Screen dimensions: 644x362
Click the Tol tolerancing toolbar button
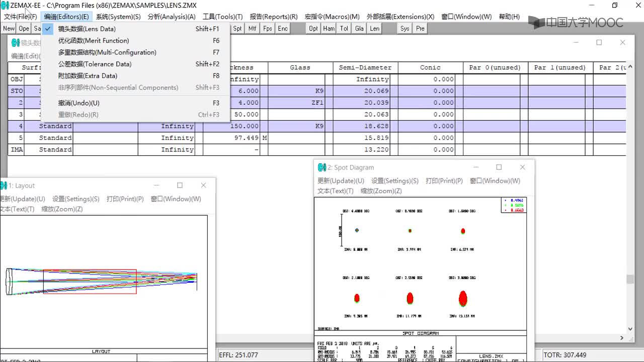tap(344, 29)
